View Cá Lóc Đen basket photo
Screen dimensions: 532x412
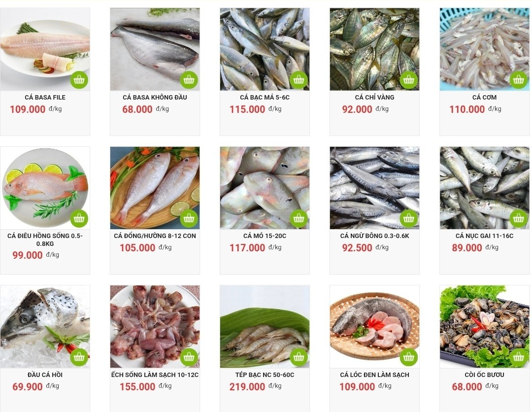374,326
